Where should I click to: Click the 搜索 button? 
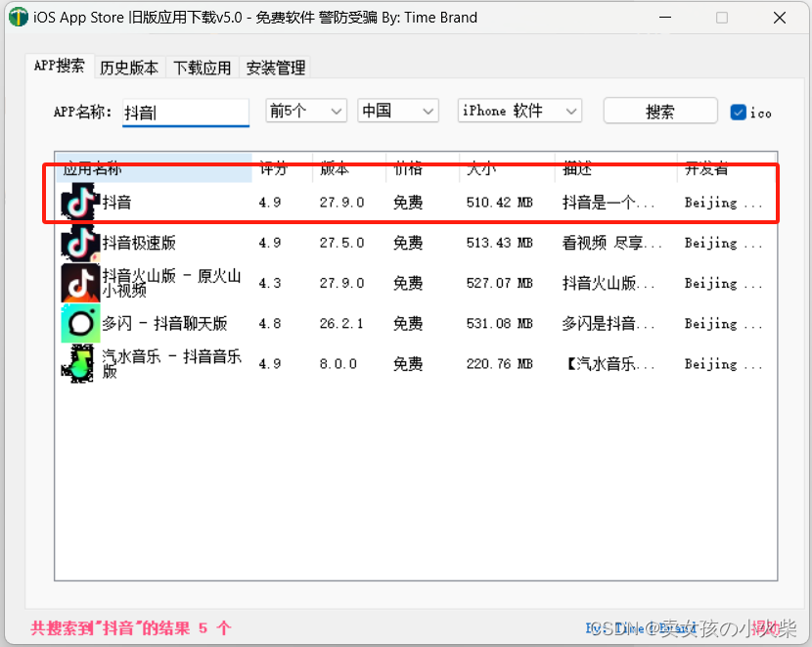coord(660,111)
